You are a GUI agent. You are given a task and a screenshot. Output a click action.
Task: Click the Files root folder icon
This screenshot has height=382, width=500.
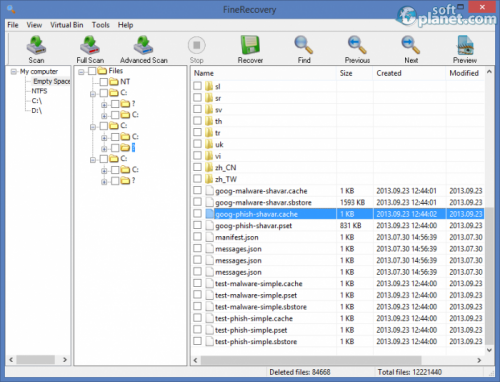[102, 71]
